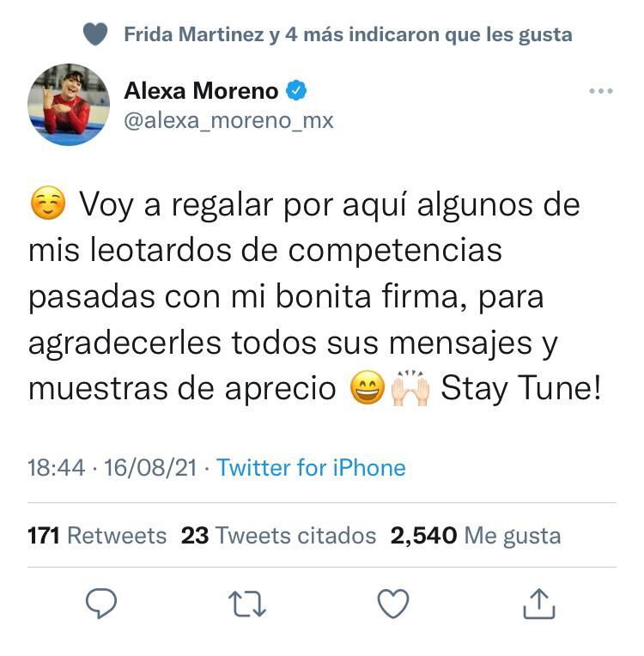Click the relieved smiley emoji starting the tweet
Viewport: 644px width, 656px height.
(x=48, y=203)
